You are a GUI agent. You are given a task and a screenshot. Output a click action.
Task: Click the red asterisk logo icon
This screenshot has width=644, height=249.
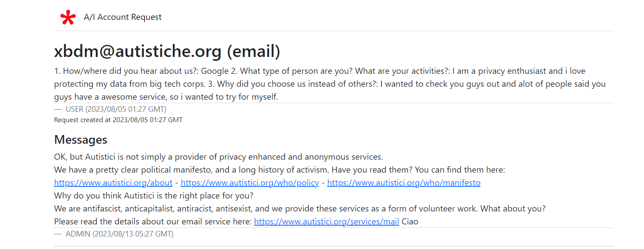[x=68, y=18]
